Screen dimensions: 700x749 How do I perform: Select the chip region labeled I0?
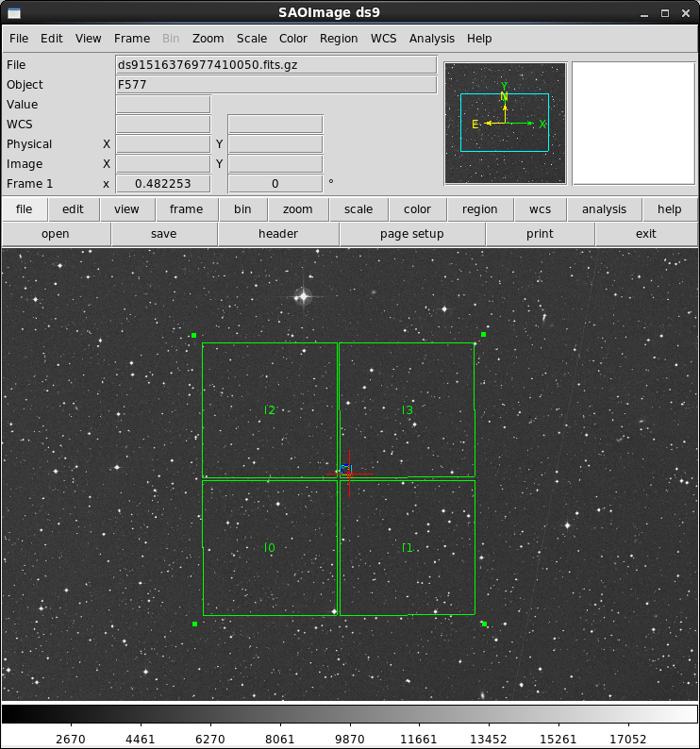pyautogui.click(x=270, y=547)
